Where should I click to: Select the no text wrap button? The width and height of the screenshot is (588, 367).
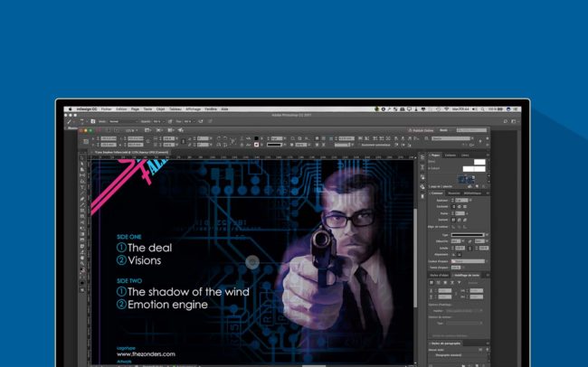pyautogui.click(x=432, y=282)
